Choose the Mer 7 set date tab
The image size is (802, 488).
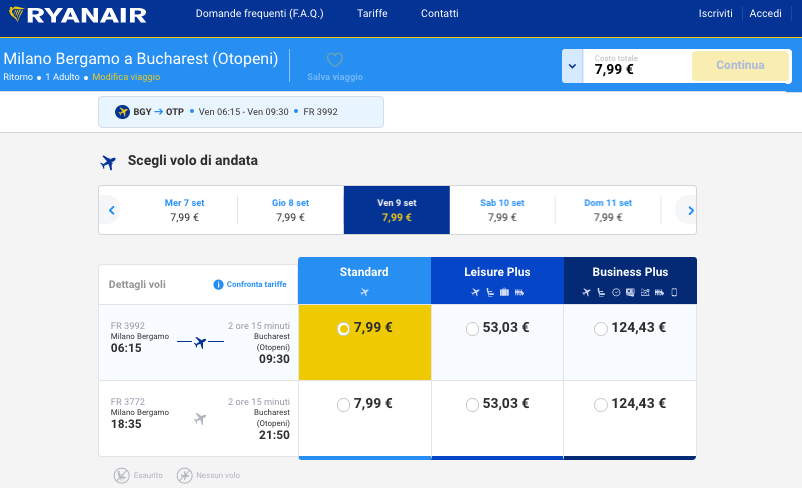coord(185,210)
